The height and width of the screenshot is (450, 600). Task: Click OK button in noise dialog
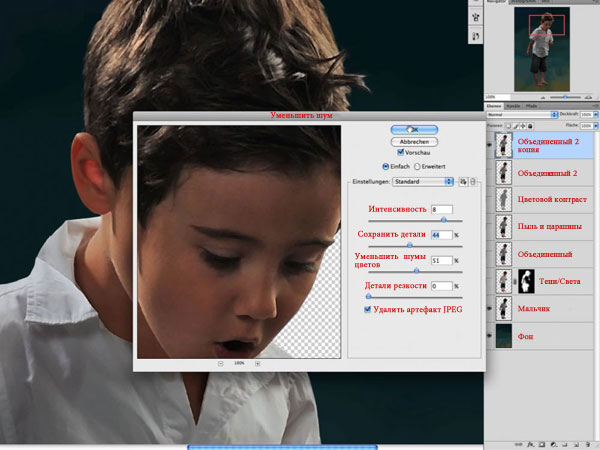coord(414,130)
